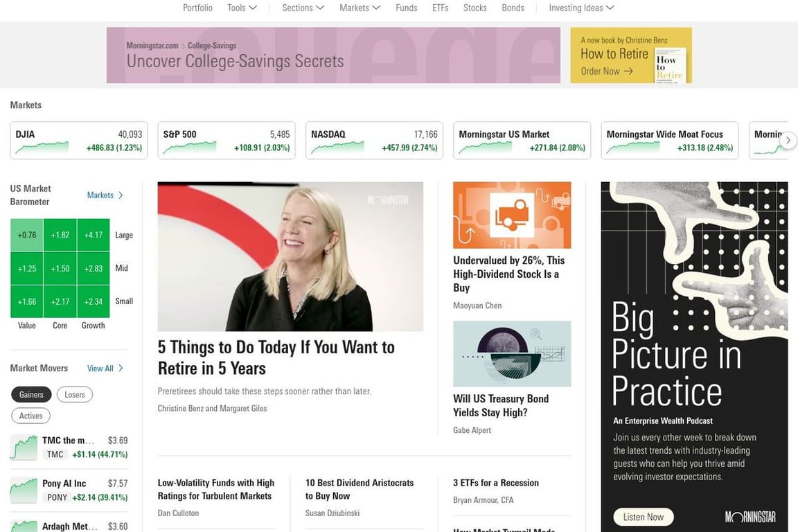Open 3 ETFs for a Recession article

tap(496, 483)
